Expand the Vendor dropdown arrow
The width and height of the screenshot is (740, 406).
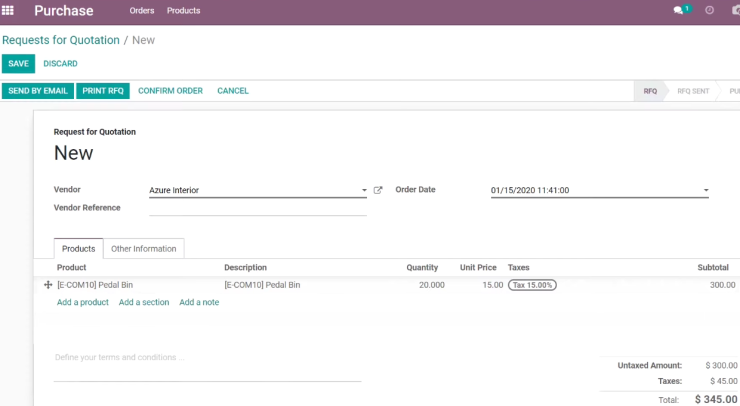364,190
